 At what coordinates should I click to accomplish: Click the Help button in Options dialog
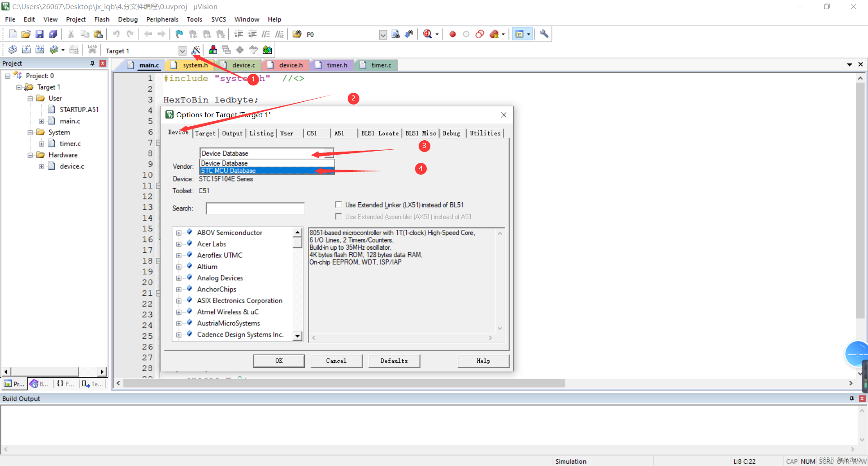483,361
